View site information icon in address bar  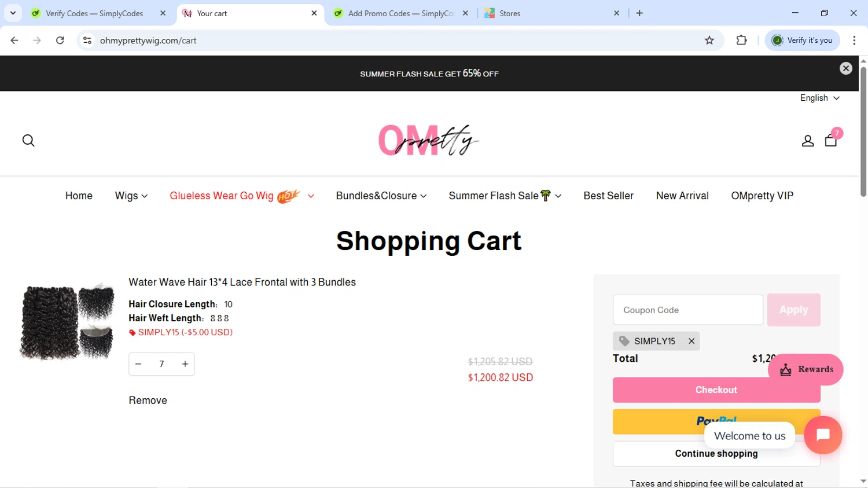click(x=87, y=41)
